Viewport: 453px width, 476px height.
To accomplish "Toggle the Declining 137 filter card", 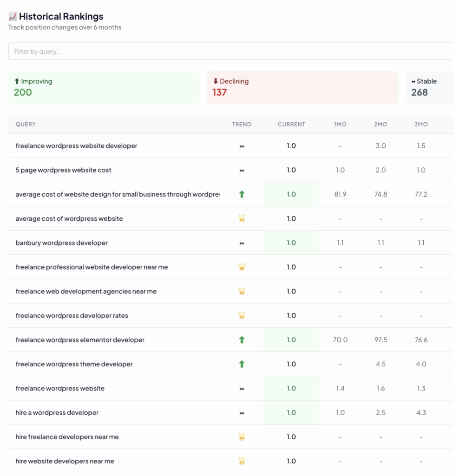I will click(302, 87).
